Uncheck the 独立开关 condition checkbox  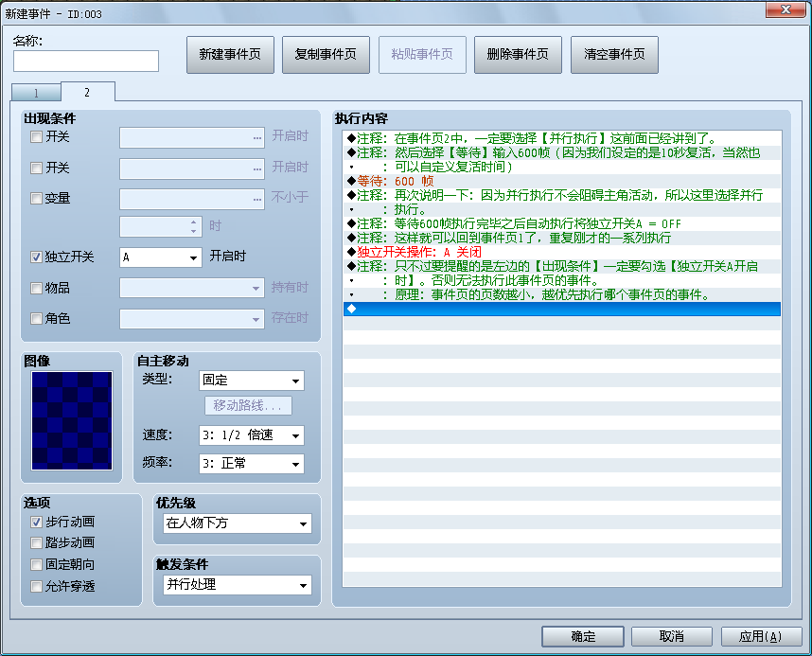36,257
